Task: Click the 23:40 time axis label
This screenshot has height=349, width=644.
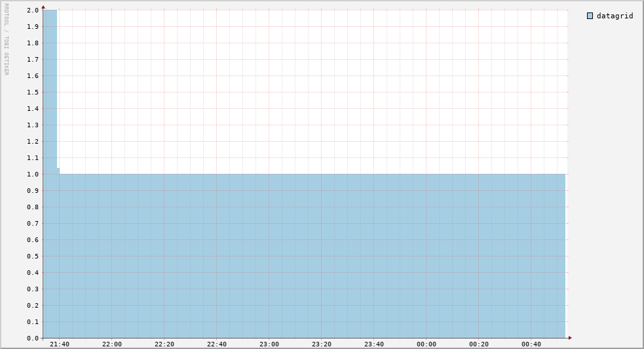Action: [373, 344]
